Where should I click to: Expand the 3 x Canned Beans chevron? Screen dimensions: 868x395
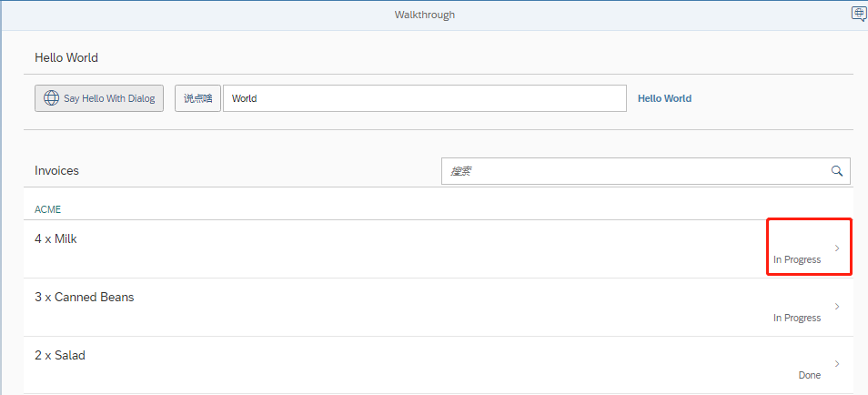coord(837,306)
